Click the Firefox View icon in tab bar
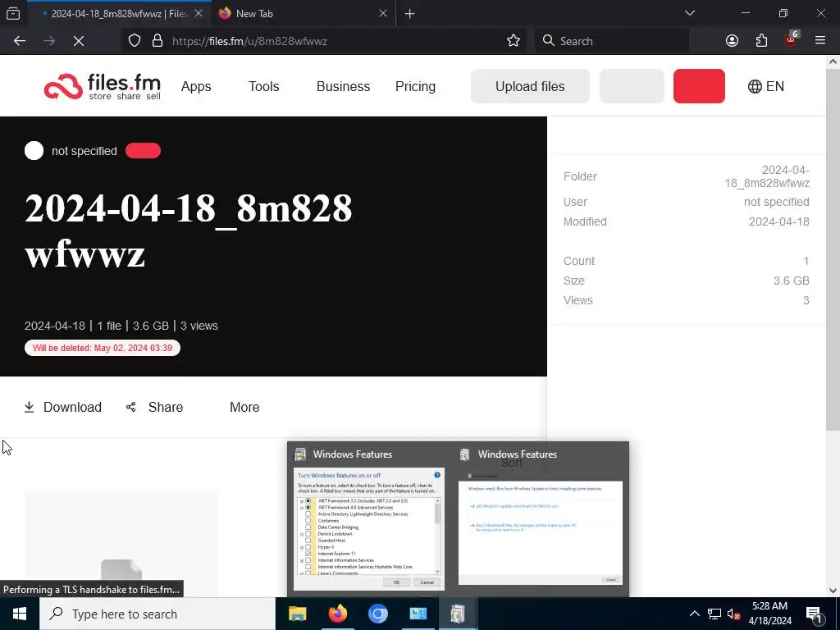Screen dimensions: 840x630 coord(13,13)
